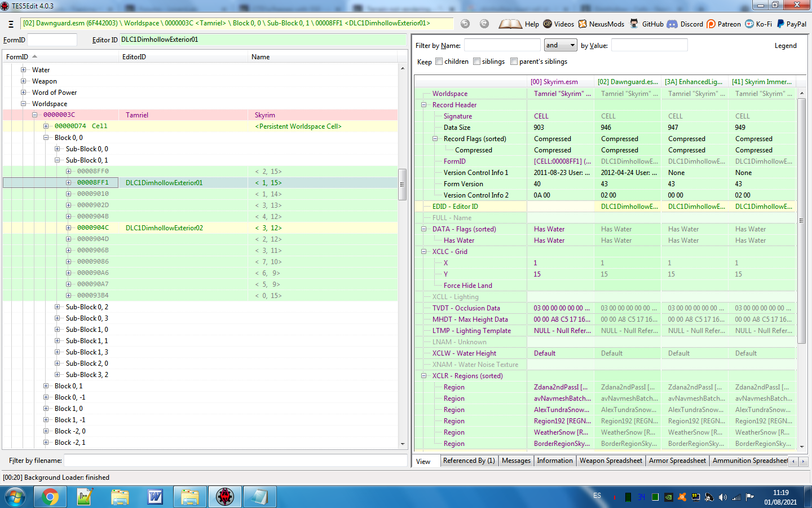Viewport: 812px width, 508px height.
Task: Open the Weapon Spreadsheet tab
Action: [x=611, y=461]
